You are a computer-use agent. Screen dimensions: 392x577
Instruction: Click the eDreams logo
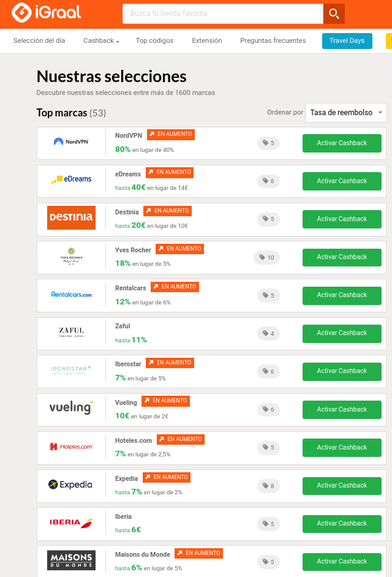[x=71, y=179]
